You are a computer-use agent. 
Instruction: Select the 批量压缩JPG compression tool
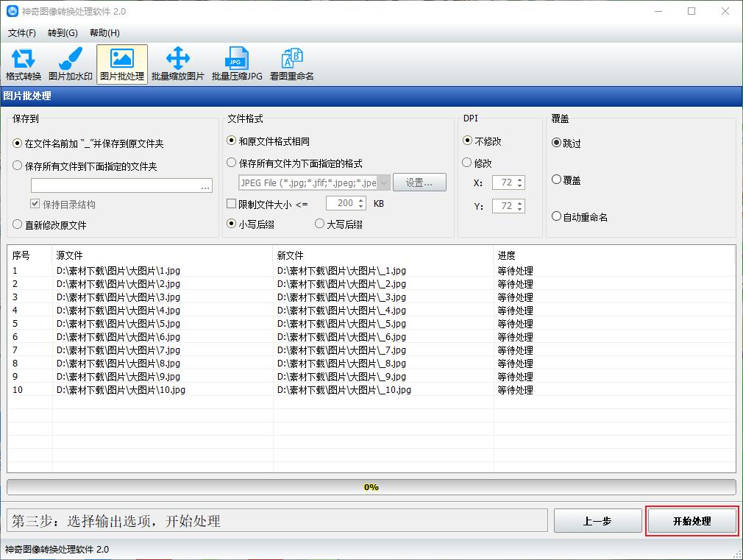click(x=235, y=63)
